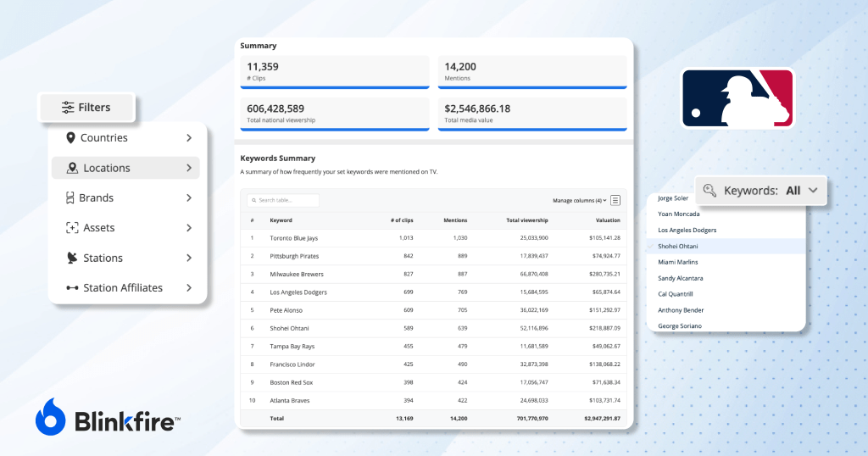Click the Toronto Blue Jays table row
The height and width of the screenshot is (456, 868).
434,238
